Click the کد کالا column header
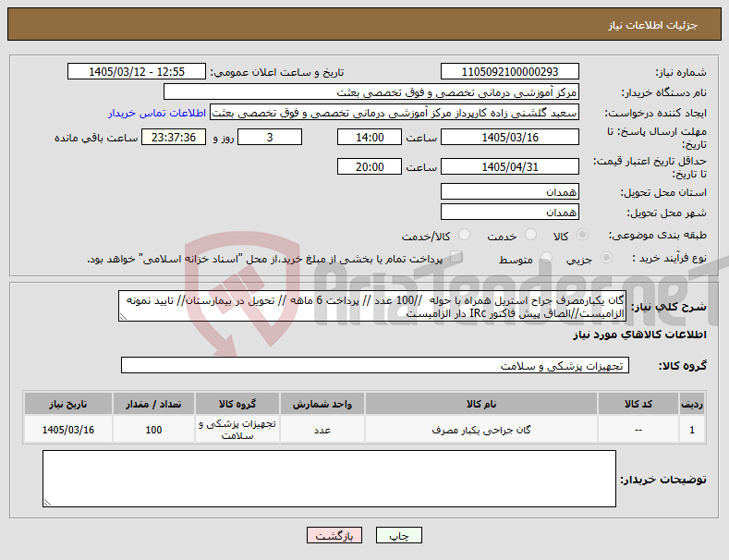729x560 pixels. [638, 404]
